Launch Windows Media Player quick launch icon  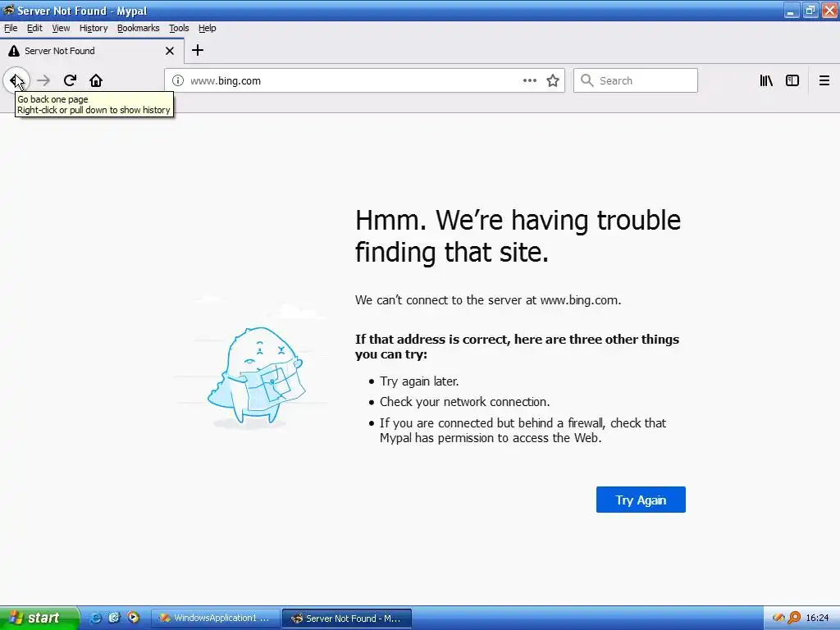(133, 618)
